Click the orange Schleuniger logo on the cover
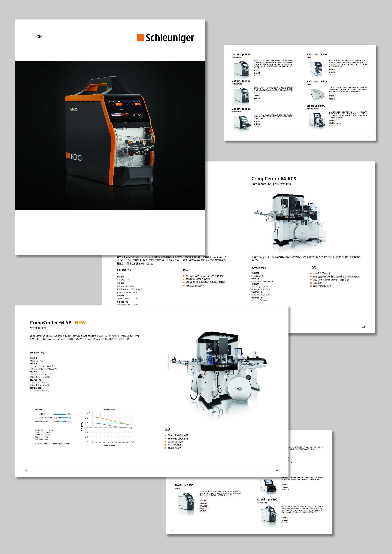This screenshot has height=554, width=392. click(165, 38)
